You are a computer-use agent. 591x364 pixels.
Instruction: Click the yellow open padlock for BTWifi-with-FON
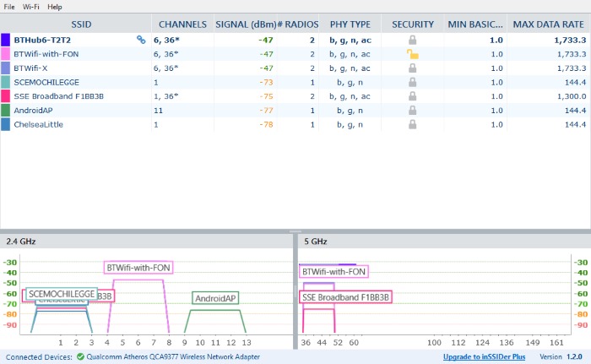point(414,54)
